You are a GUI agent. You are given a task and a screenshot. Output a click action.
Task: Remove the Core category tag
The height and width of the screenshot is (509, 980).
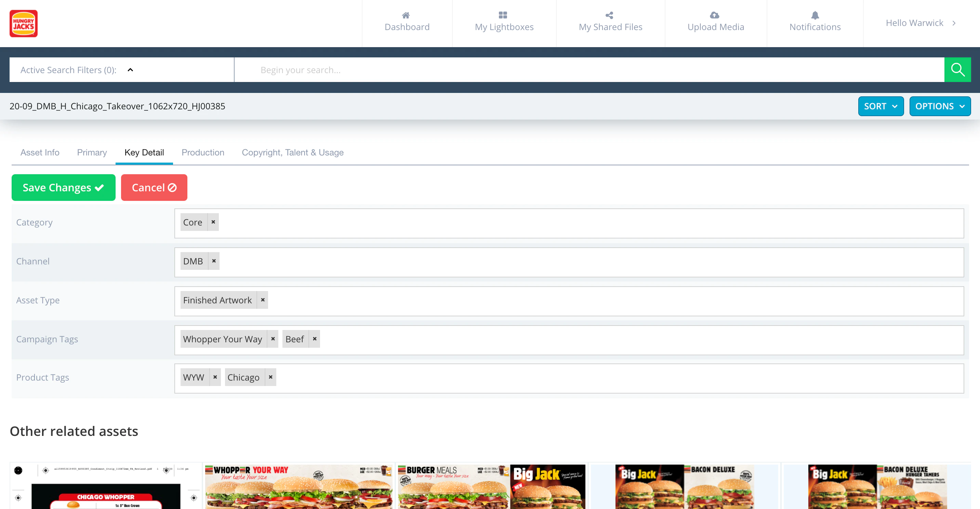213,222
